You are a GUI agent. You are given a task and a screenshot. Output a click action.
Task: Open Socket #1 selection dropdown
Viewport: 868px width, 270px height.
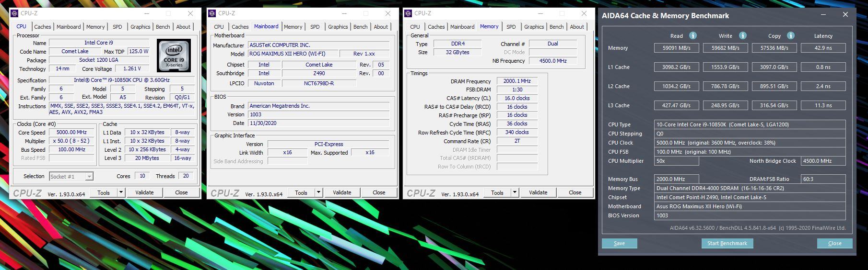coord(71,176)
